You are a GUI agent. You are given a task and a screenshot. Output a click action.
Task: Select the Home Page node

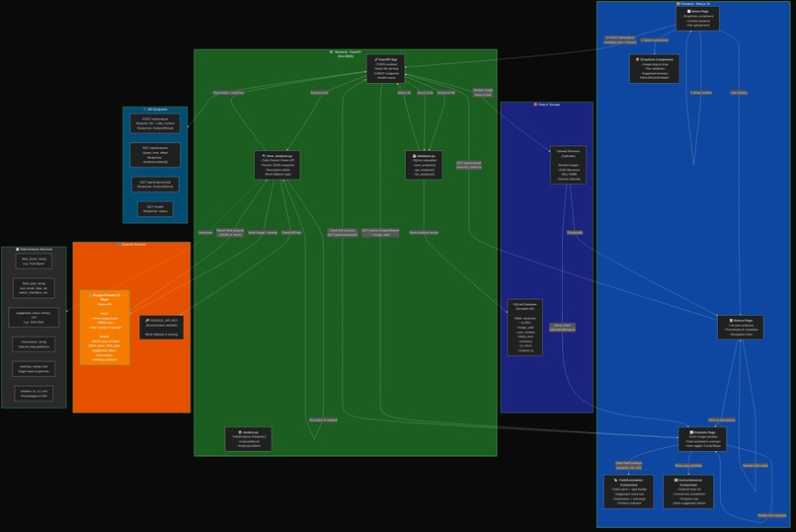click(697, 18)
